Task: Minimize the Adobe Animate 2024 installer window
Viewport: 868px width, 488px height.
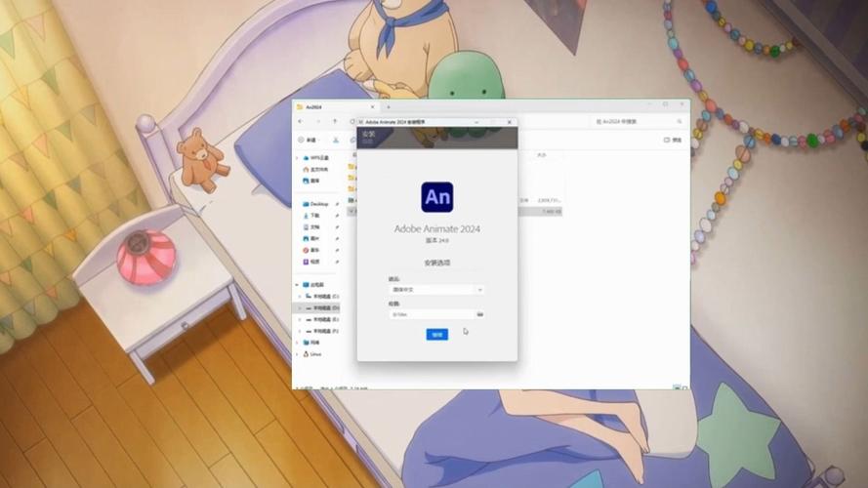Action: [476, 122]
